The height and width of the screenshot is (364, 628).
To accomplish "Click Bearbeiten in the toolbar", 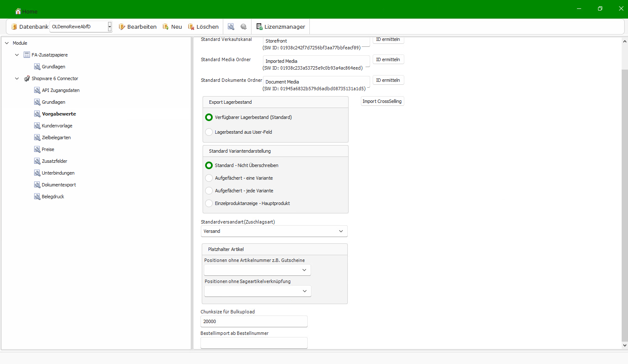I will coord(138,27).
